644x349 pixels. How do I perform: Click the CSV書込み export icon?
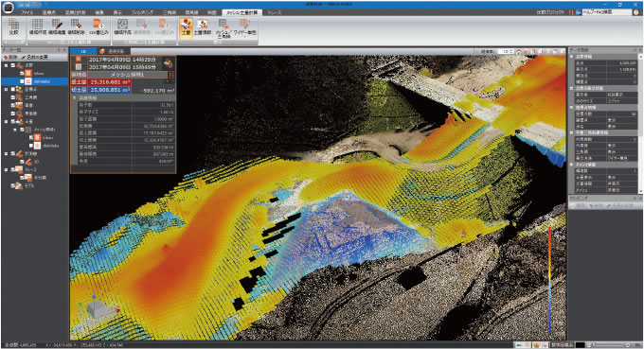[98, 27]
